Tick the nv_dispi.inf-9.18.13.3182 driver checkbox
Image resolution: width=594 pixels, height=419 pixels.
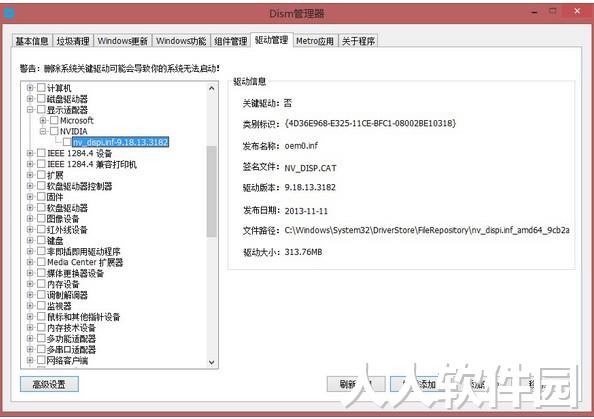coord(67,142)
